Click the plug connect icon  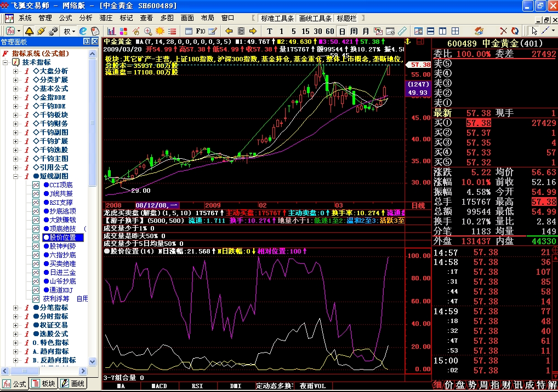point(41,31)
